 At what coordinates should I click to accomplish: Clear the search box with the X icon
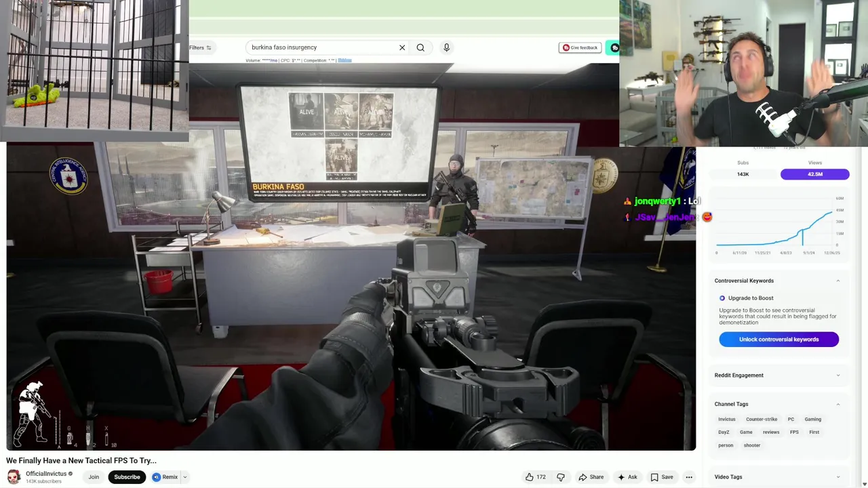point(402,47)
